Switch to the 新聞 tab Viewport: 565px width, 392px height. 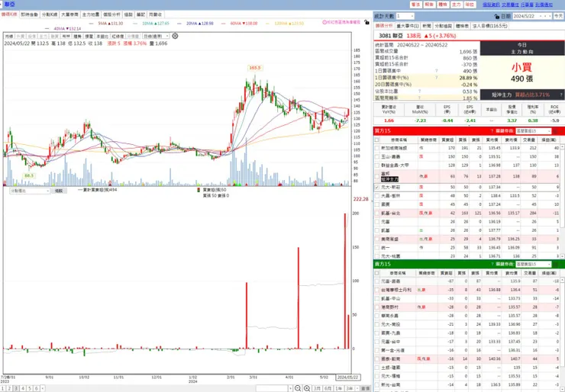tap(427, 26)
